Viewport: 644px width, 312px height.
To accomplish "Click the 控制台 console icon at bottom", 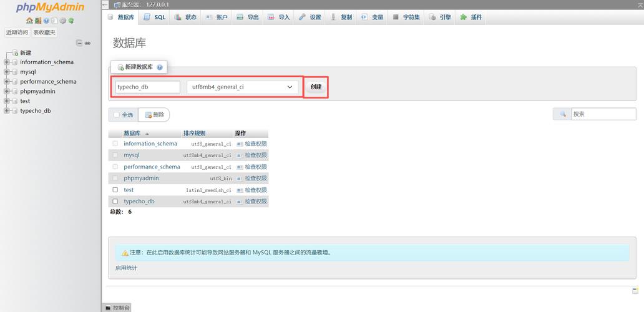I will (107, 308).
